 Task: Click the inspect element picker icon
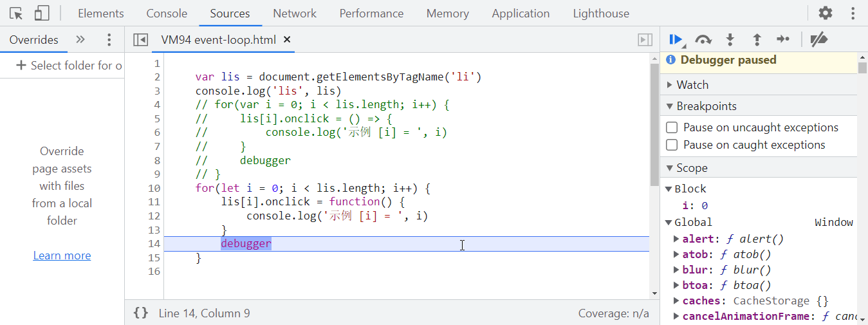[x=17, y=14]
